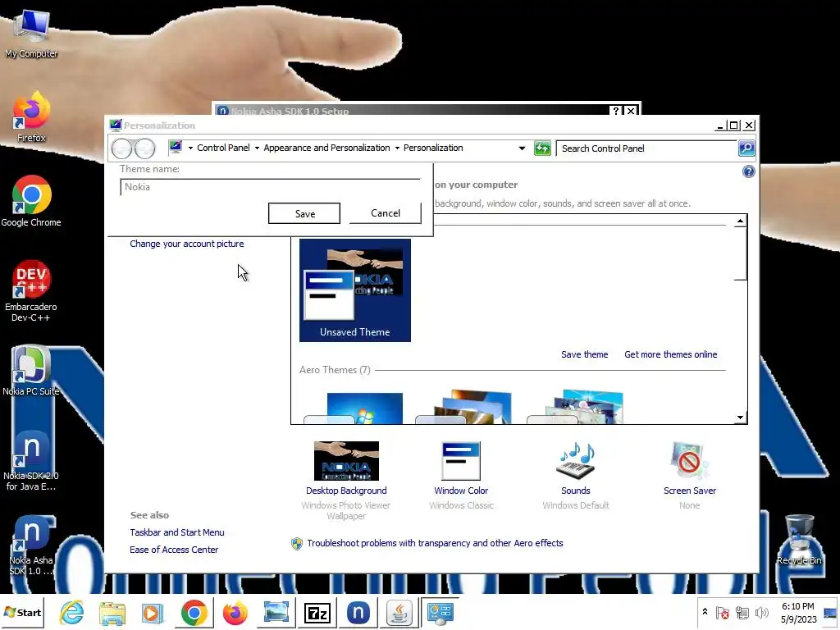Open Change your account picture link

(x=186, y=244)
